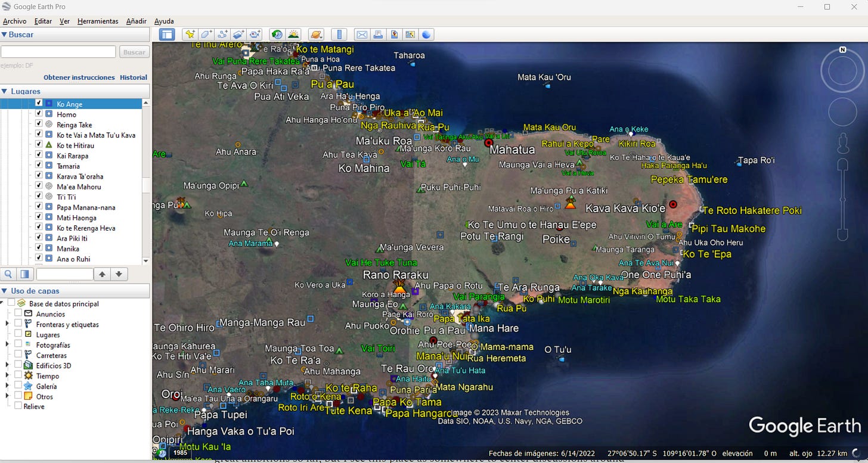The image size is (868, 463).
Task: Open the ruler measurement tool
Action: click(x=339, y=35)
